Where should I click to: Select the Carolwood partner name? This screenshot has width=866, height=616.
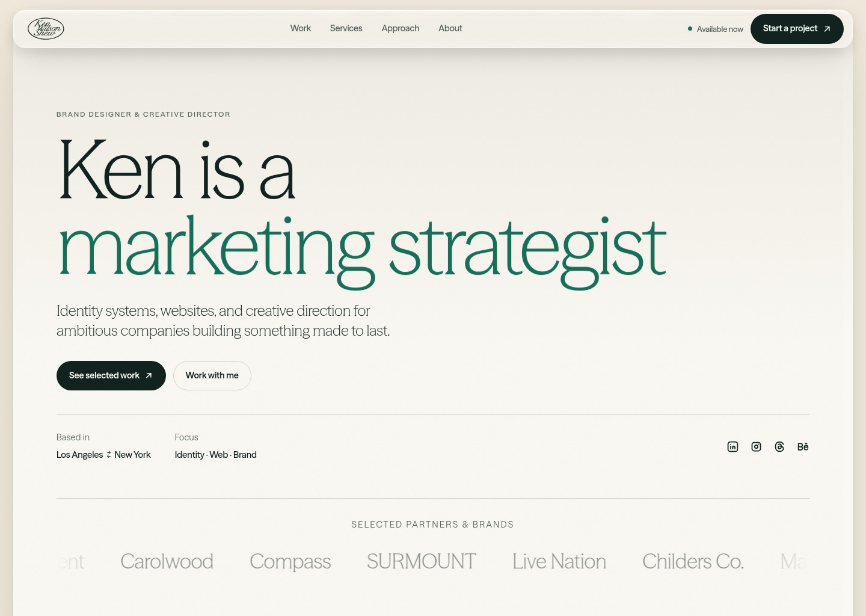(167, 561)
